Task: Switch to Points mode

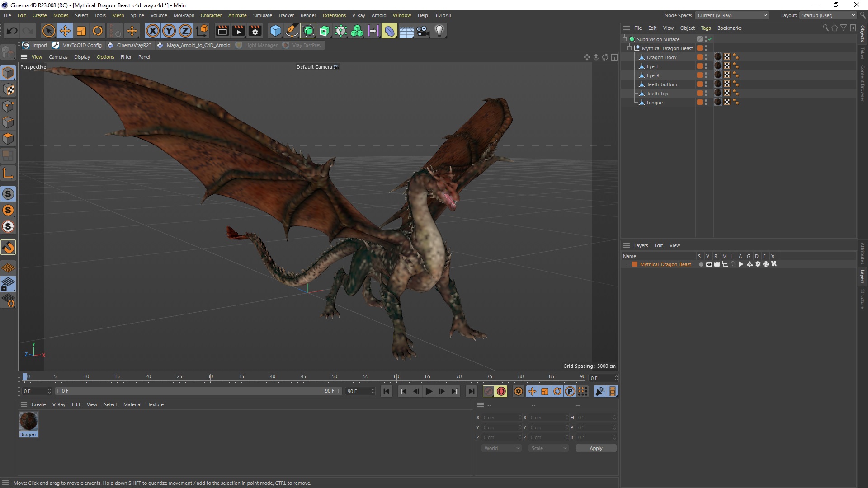Action: pos(8,106)
